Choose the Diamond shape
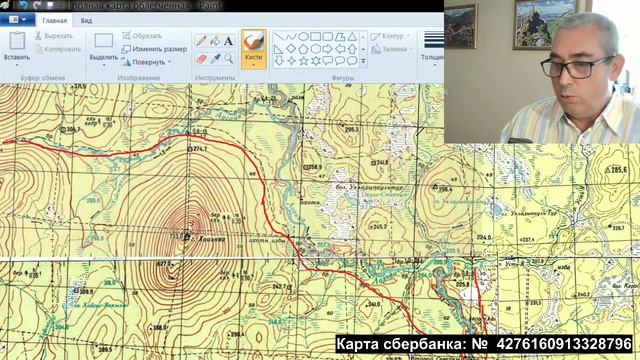The width and height of the screenshot is (640, 360). (x=291, y=49)
